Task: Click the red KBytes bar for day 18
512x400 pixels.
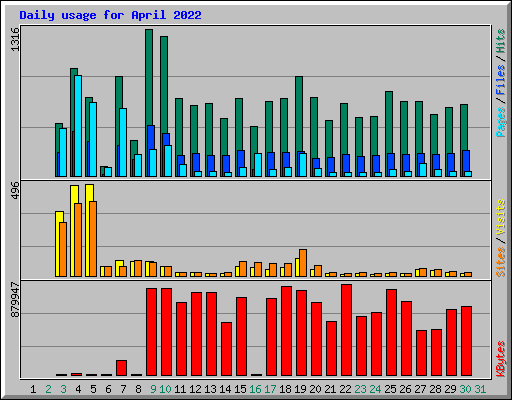Action: click(286, 331)
